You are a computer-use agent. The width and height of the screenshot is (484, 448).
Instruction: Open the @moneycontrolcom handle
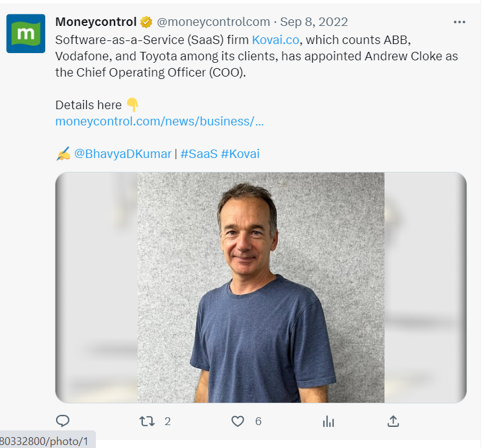click(213, 22)
